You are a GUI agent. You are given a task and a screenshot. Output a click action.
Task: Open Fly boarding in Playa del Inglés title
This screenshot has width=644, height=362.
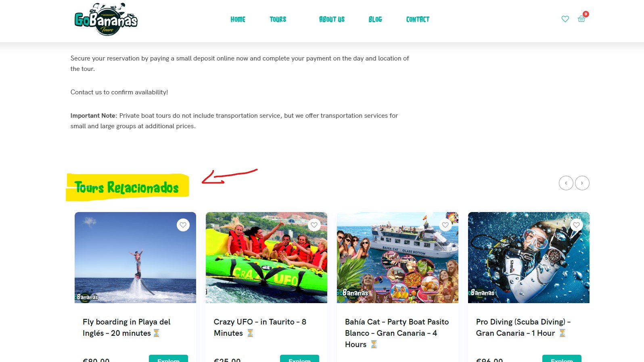pos(127,327)
